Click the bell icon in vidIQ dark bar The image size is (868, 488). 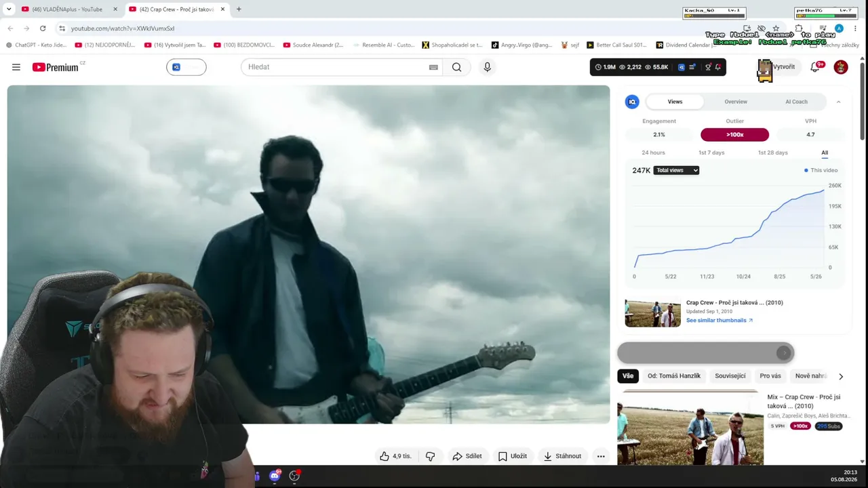point(717,67)
